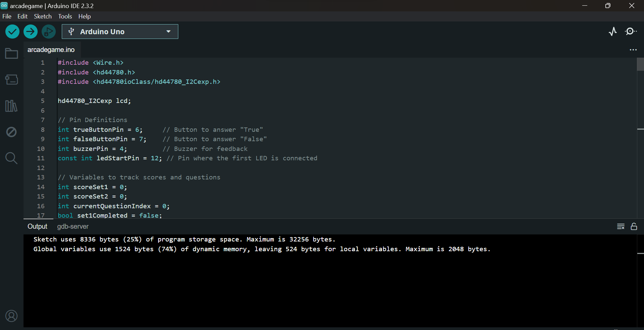The height and width of the screenshot is (330, 644).
Task: Open the Help menu
Action: coord(85,16)
